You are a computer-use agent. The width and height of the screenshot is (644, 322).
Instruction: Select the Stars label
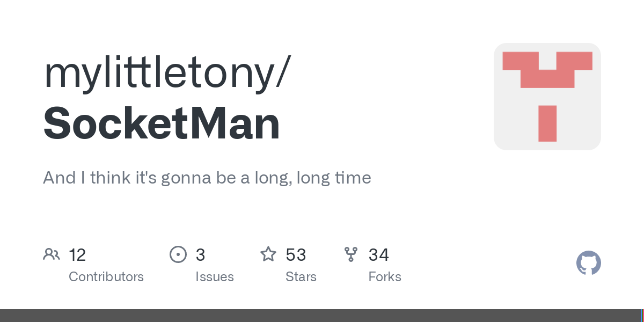(x=301, y=277)
